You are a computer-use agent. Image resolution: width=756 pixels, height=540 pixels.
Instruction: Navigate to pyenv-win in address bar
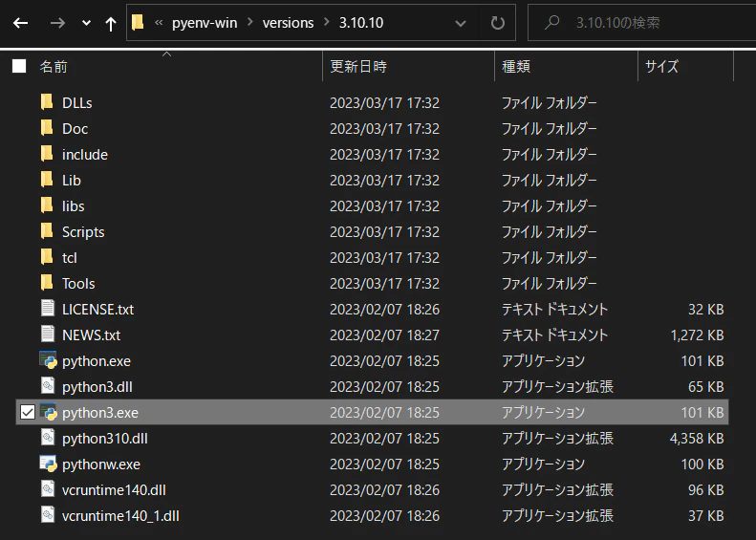pyautogui.click(x=205, y=23)
